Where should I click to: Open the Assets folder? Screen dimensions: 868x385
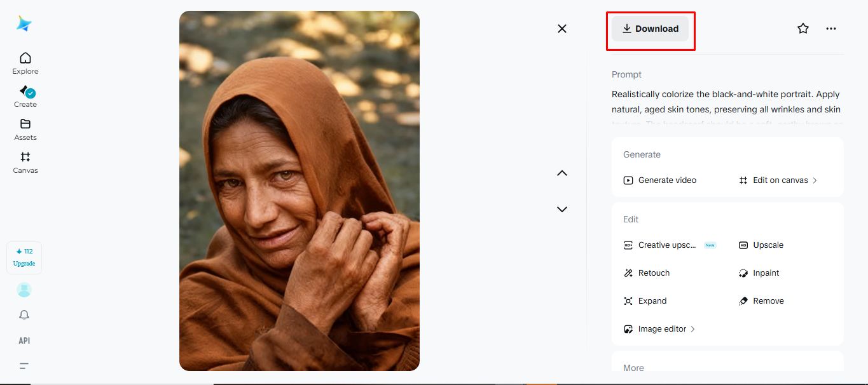coord(25,129)
